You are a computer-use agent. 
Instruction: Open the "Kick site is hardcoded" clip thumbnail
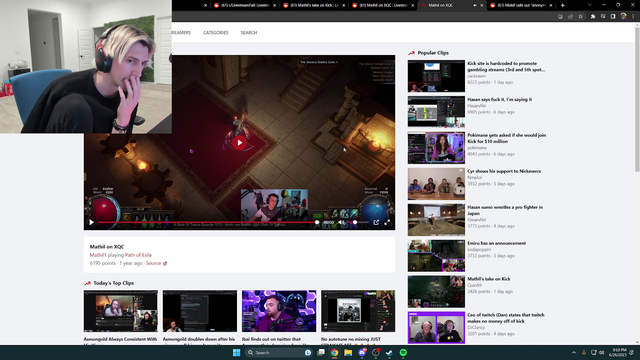click(436, 76)
